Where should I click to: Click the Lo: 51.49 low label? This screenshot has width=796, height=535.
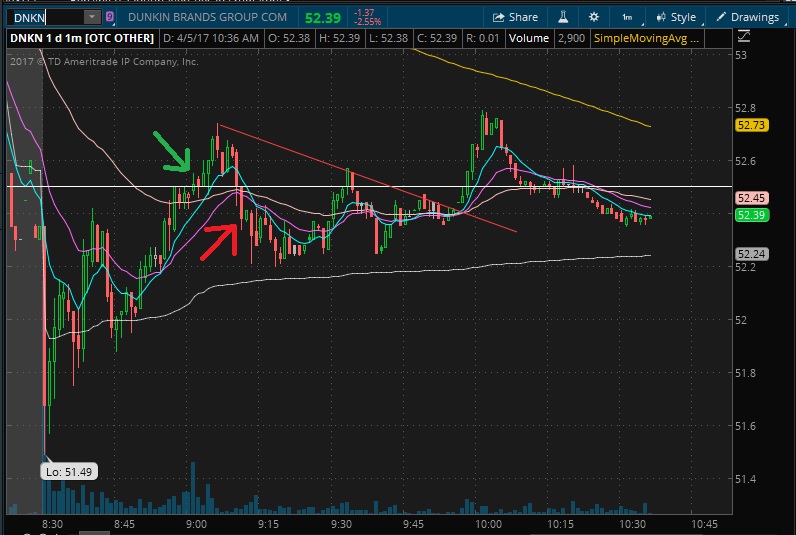click(x=69, y=472)
